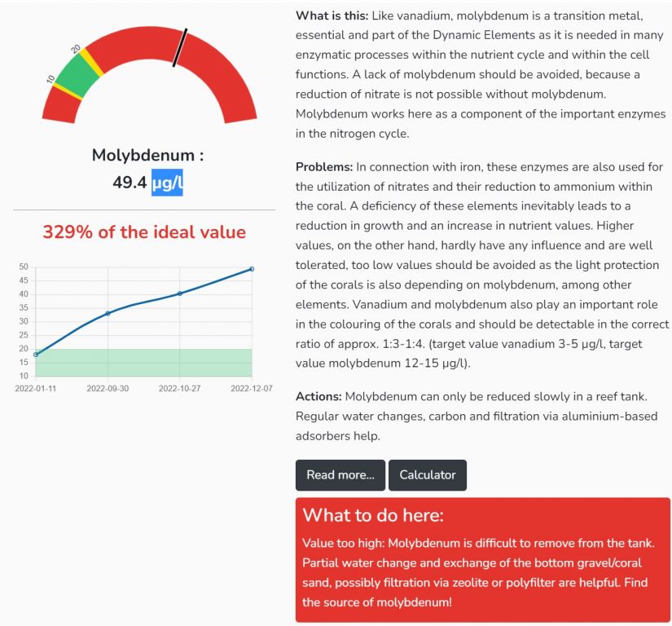Click the 2022-10-27 data point on the line
The image size is (672, 626).
(x=180, y=293)
